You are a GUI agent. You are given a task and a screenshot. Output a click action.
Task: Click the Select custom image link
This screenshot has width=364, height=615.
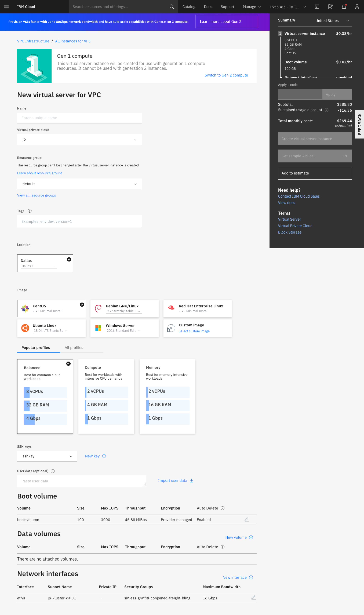point(194,331)
